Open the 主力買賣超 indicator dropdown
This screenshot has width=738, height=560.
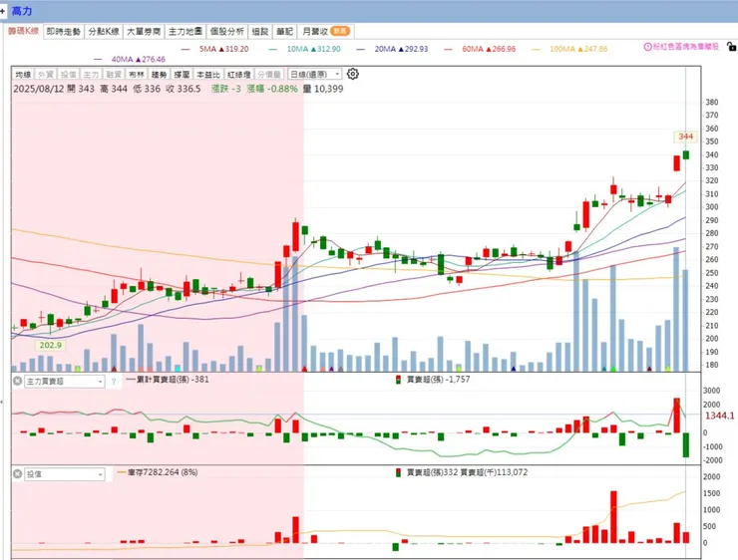tap(65, 382)
